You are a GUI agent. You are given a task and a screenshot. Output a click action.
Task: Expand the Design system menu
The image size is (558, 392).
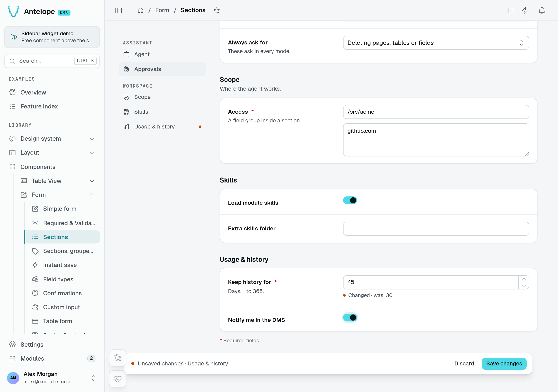point(52,139)
